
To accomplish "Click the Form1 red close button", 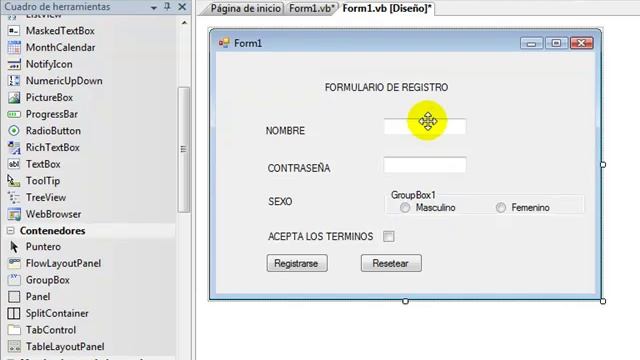I will pos(582,43).
